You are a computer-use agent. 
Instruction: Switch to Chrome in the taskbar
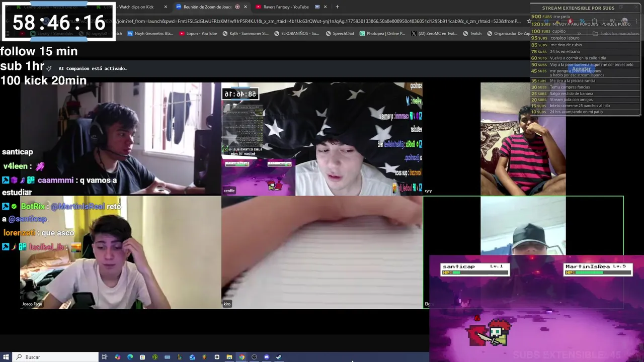click(242, 357)
